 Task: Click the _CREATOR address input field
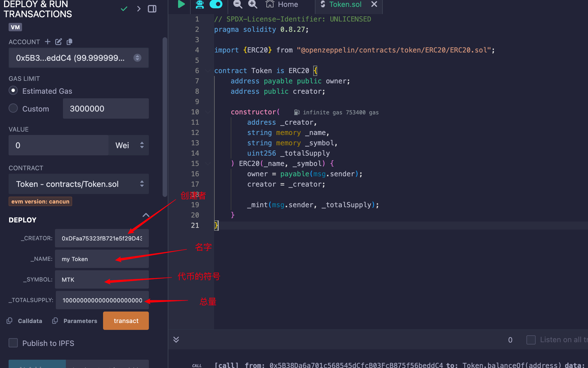102,238
